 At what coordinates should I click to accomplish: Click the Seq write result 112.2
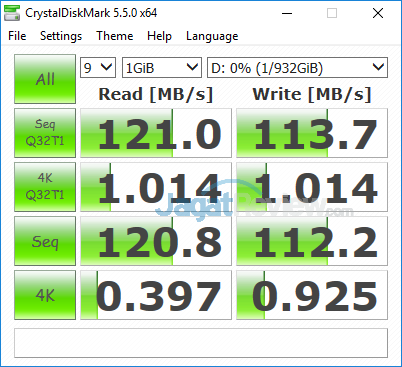click(312, 241)
